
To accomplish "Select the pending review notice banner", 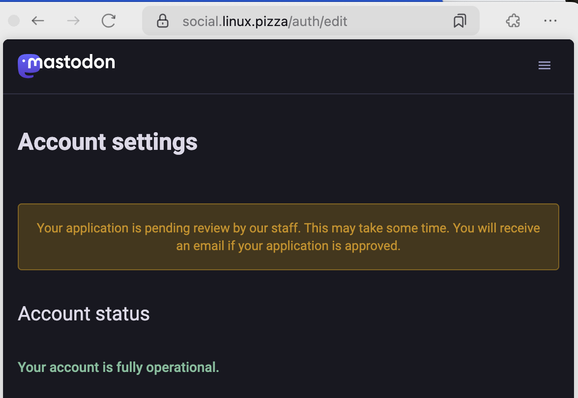I will click(x=288, y=237).
